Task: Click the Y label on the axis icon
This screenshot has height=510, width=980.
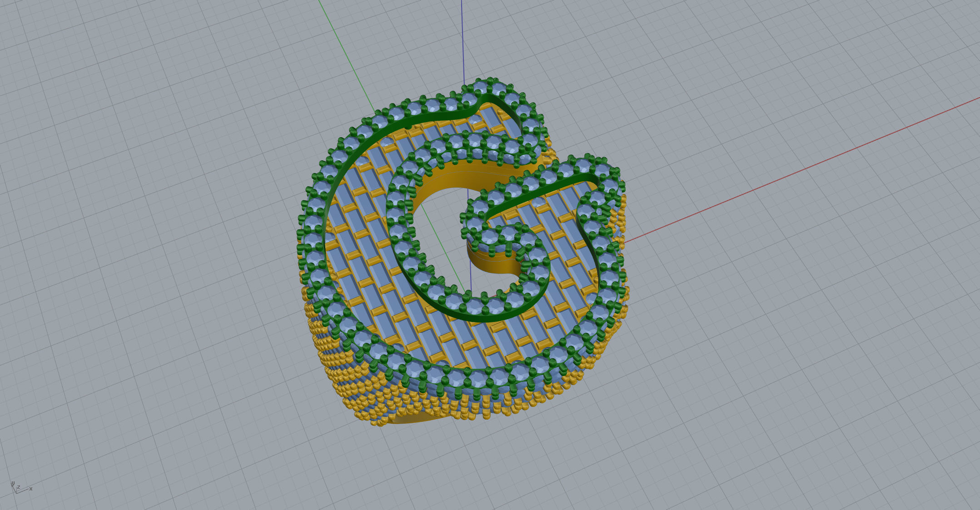Action: 13,484
